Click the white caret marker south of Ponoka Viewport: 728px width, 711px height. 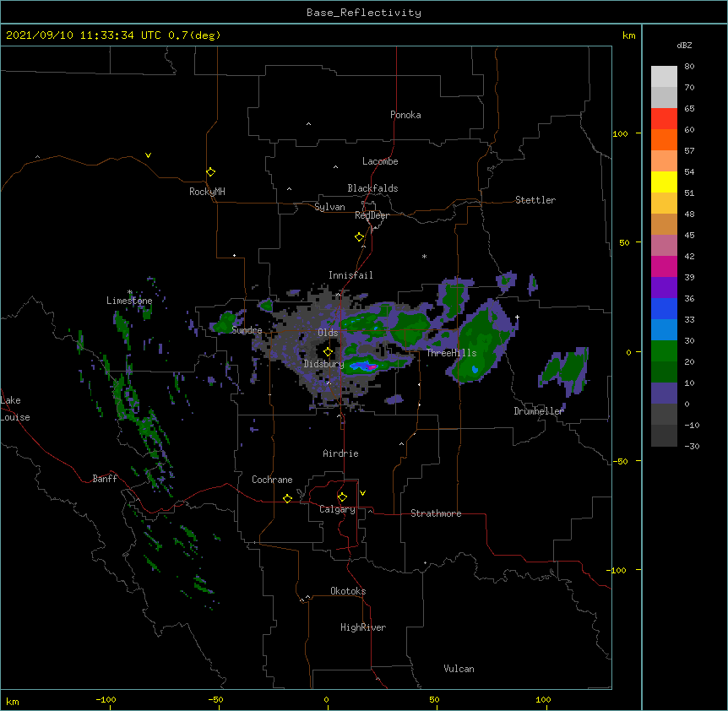308,124
